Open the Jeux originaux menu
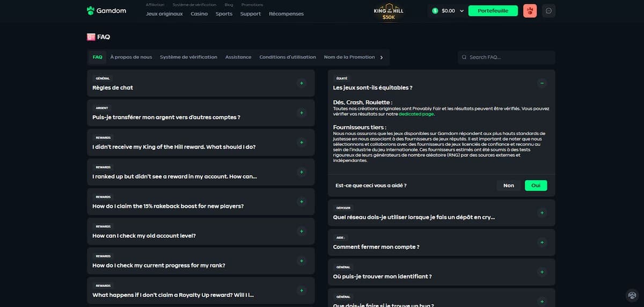 [164, 14]
